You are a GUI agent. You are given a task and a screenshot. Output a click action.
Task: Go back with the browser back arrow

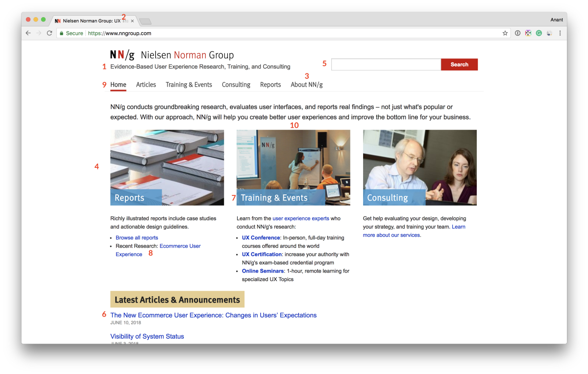coord(28,33)
